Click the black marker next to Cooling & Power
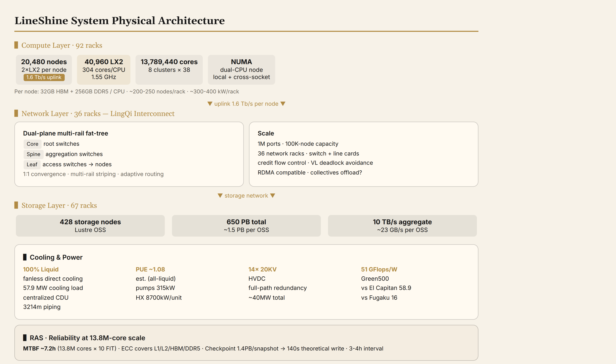Image resolution: width=616 pixels, height=364 pixels. (x=25, y=257)
